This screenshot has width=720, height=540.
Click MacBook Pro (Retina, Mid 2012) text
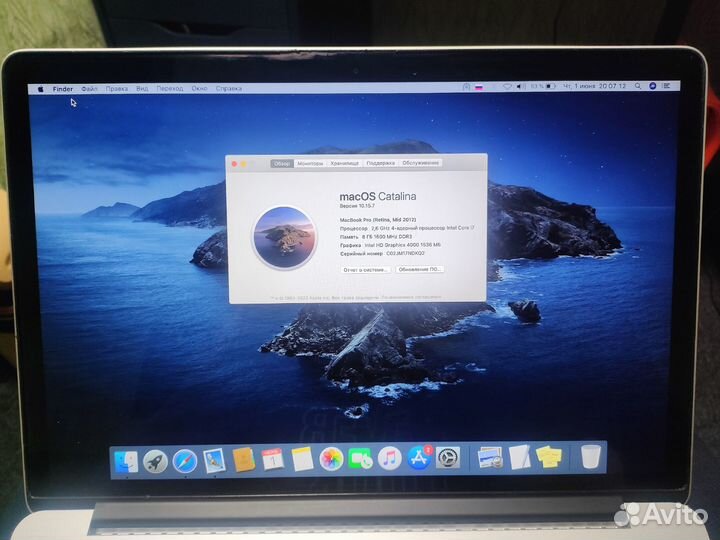click(x=377, y=219)
